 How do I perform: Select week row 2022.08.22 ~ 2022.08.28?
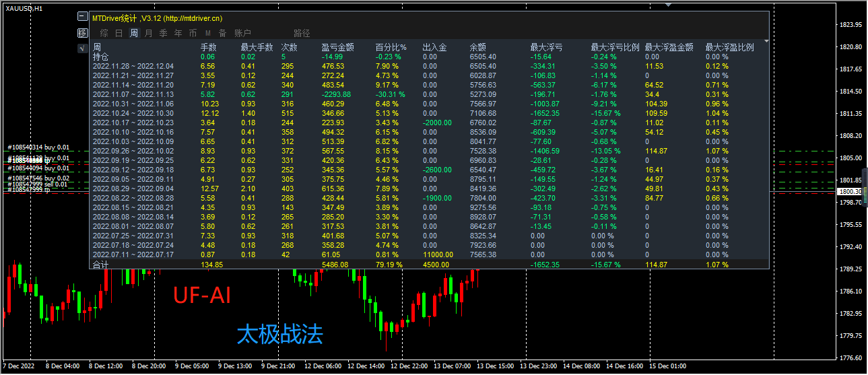point(133,198)
